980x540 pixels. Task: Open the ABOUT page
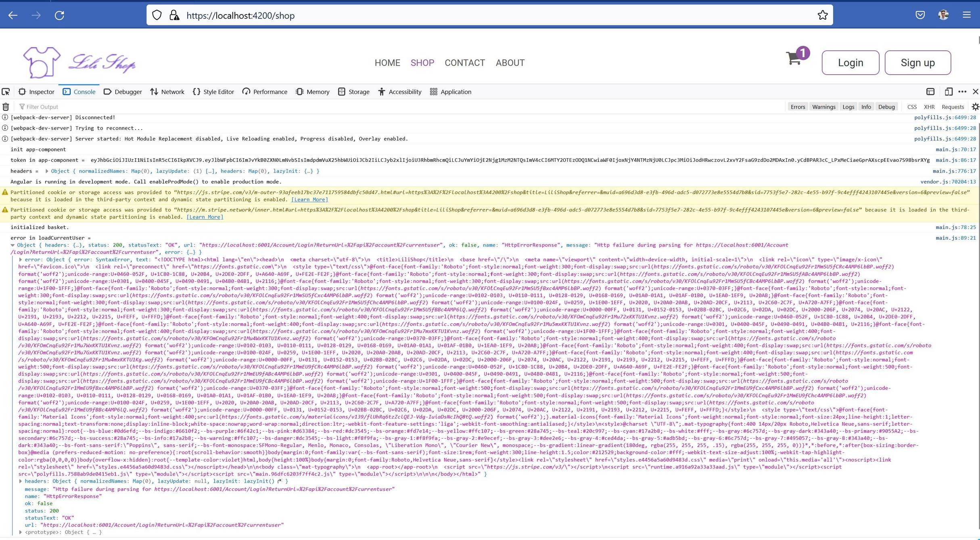(x=510, y=63)
